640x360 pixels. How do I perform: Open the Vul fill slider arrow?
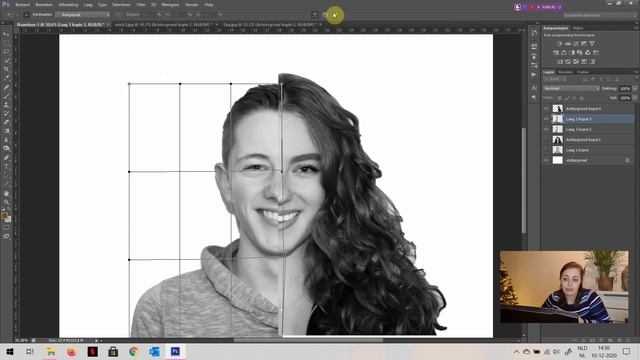click(635, 98)
